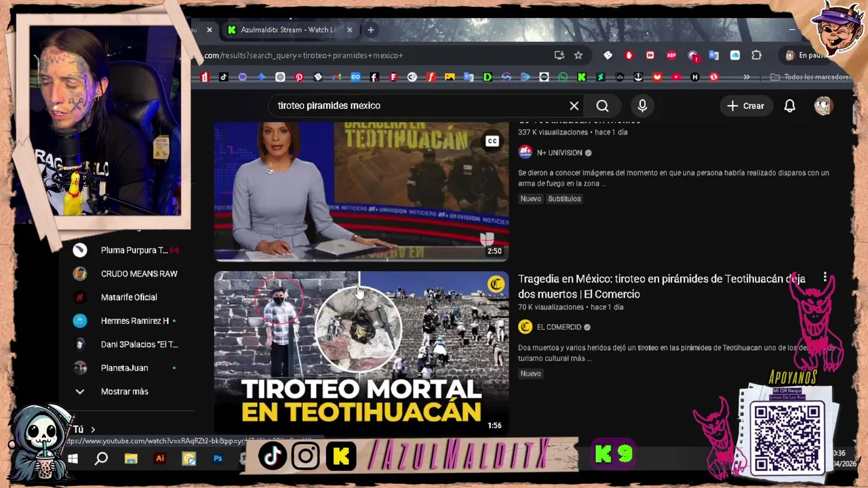The height and width of the screenshot is (488, 868).
Task: Launch Adobe Illustrator from taskbar
Action: coord(160,459)
